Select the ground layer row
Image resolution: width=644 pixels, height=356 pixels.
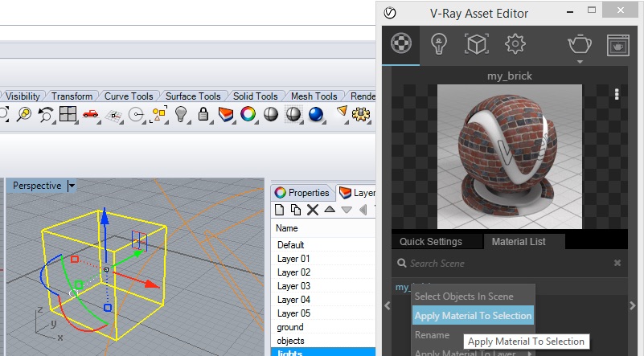tap(323, 327)
